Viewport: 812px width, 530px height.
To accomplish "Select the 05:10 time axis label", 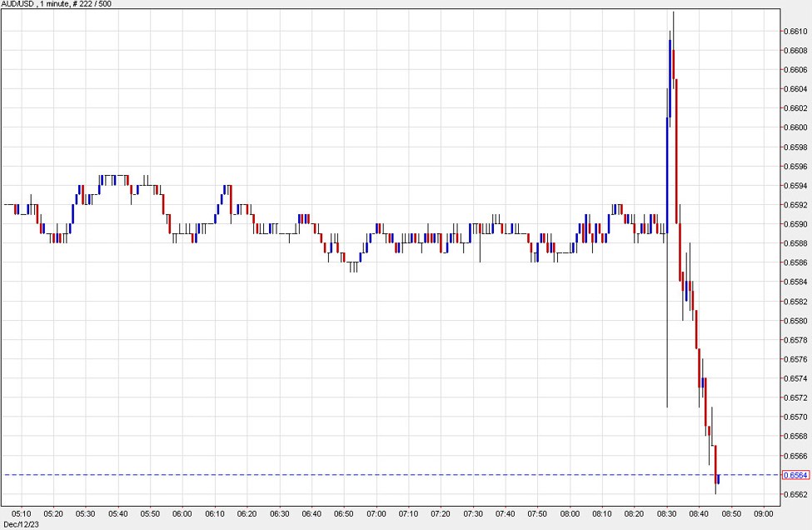I will point(21,513).
